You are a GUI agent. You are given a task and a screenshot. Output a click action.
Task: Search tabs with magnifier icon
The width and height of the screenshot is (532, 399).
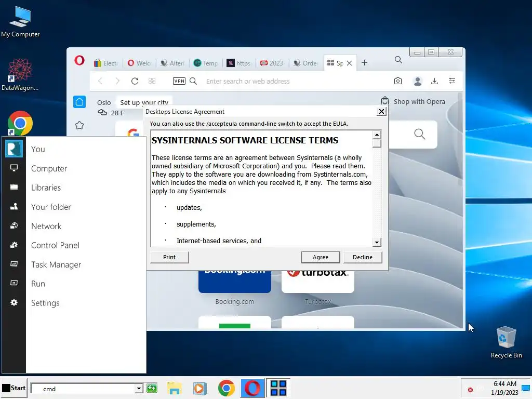tap(398, 60)
